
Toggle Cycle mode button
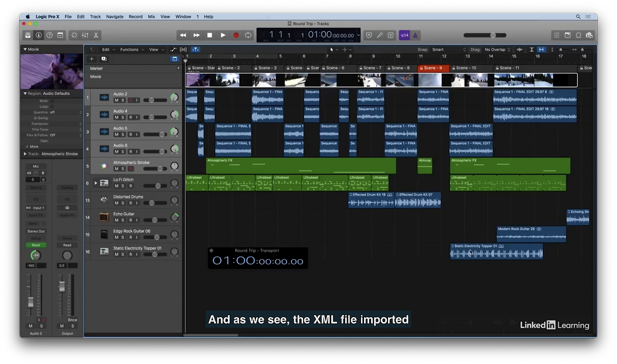click(248, 35)
